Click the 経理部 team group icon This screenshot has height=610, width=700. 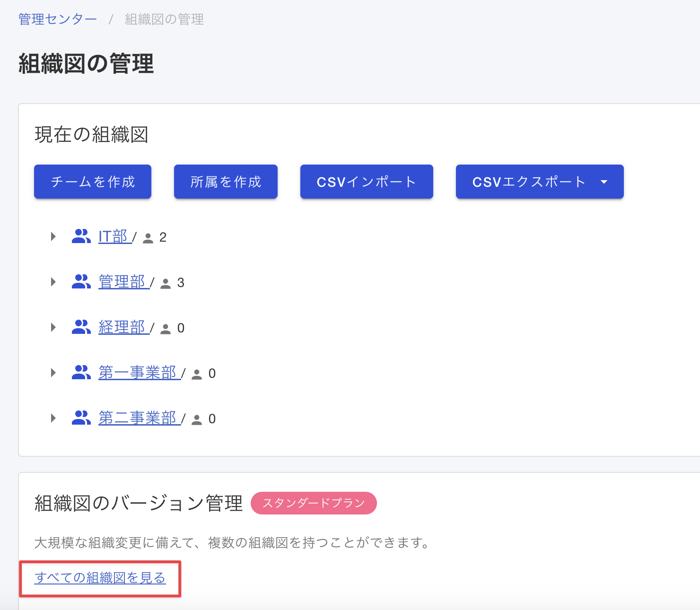(81, 327)
